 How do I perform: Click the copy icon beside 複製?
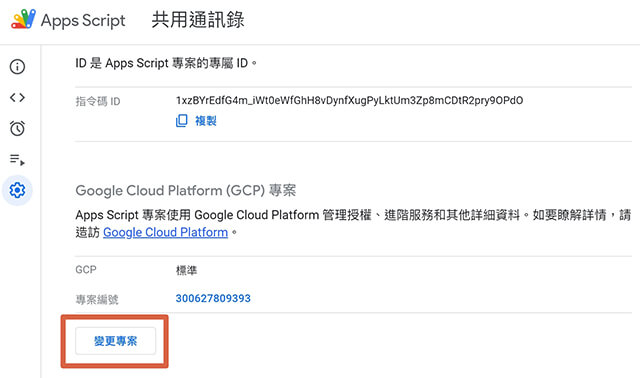pos(182,120)
